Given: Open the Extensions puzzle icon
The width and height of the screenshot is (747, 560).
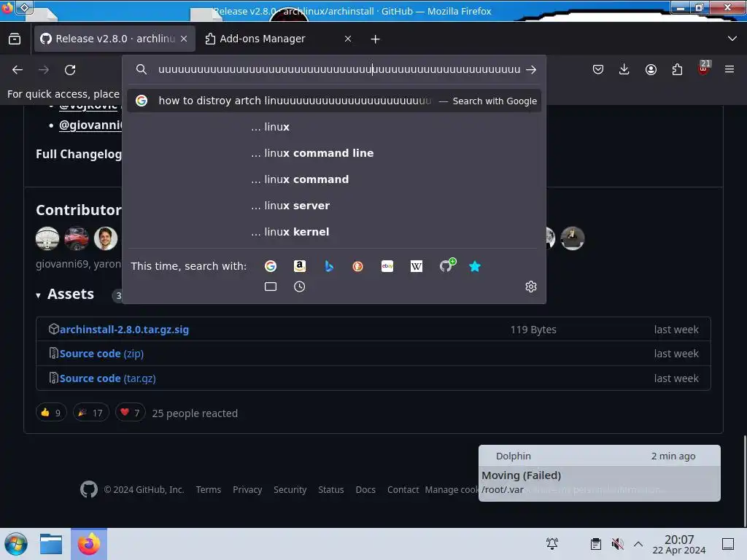Looking at the screenshot, I should coord(677,69).
